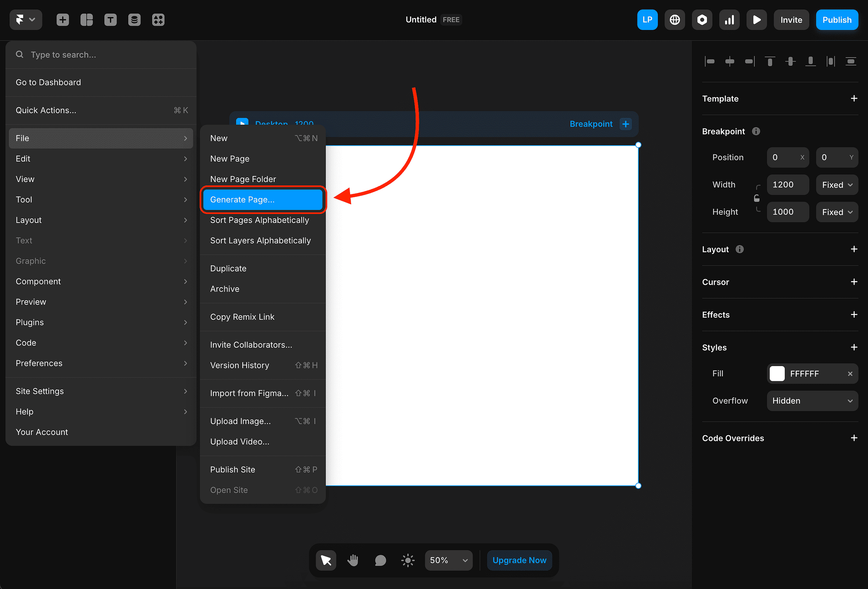This screenshot has height=589, width=868.
Task: Remove fill using the X next to FFFFFF
Action: [850, 374]
